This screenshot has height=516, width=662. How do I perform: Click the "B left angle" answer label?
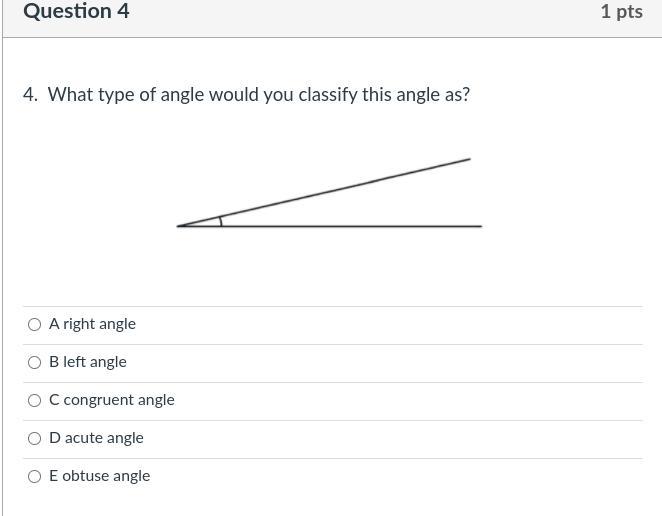tap(88, 362)
